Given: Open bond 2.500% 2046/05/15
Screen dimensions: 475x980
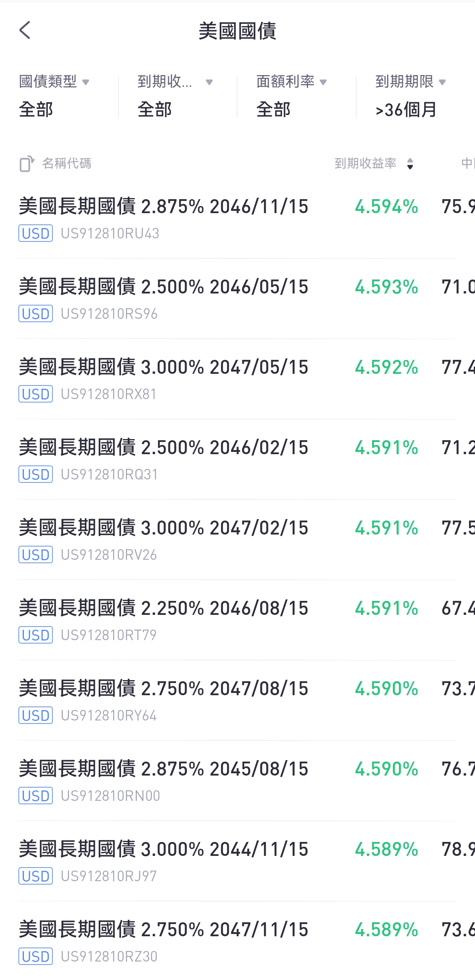Looking at the screenshot, I should click(237, 299).
